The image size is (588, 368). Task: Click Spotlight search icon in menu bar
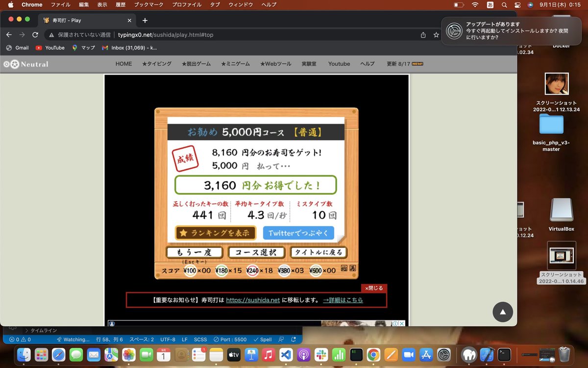click(504, 4)
